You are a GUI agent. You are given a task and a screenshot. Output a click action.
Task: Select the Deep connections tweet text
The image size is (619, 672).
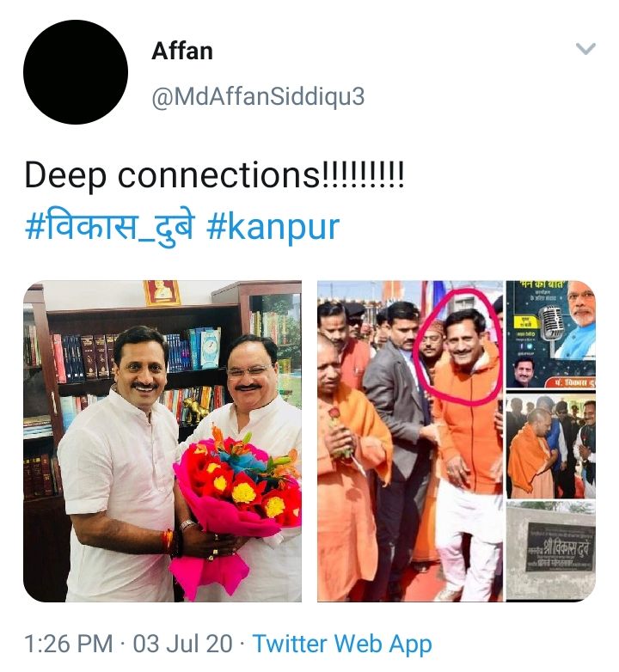(x=214, y=175)
